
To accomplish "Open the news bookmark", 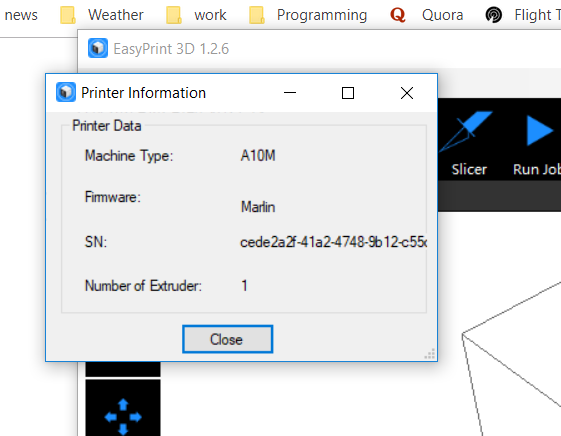I will [21, 15].
